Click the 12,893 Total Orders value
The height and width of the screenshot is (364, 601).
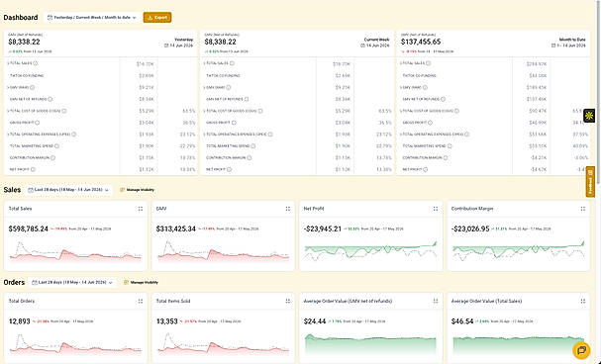pyautogui.click(x=19, y=321)
